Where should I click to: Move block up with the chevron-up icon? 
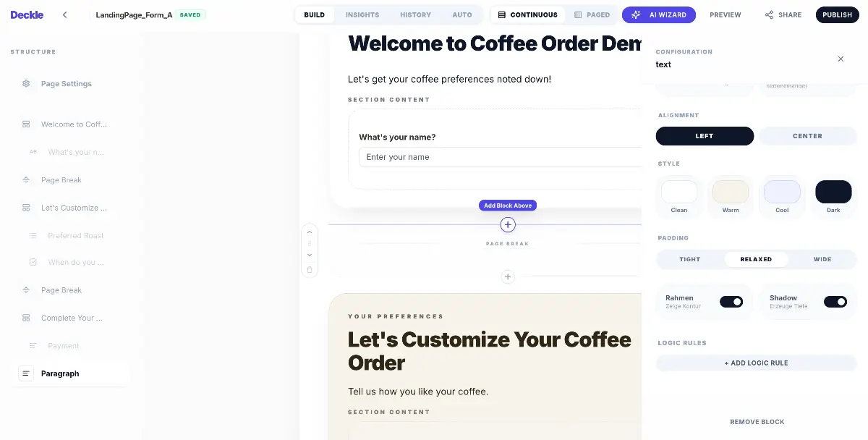coord(310,232)
